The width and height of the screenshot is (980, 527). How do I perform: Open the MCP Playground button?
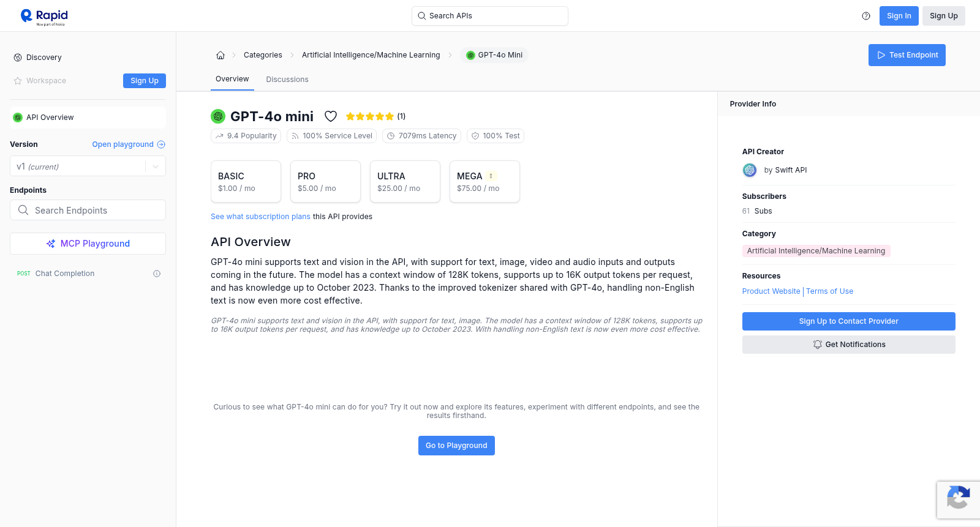pos(88,244)
